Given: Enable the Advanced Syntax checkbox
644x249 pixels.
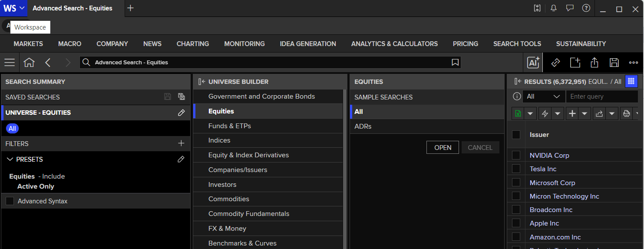Looking at the screenshot, I should 10,201.
